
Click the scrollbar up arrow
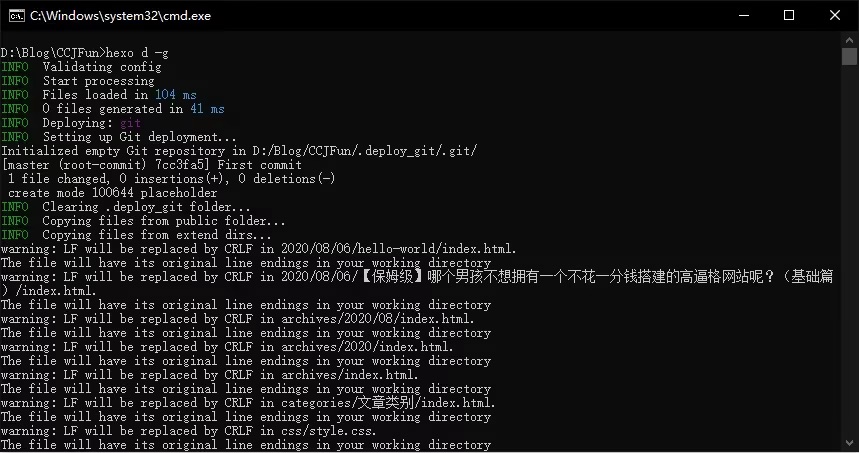pos(850,39)
